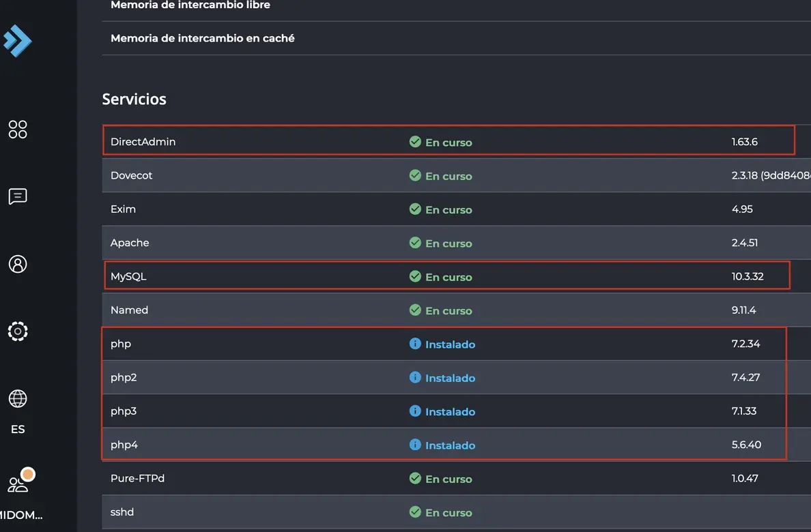Open the user account profile icon

pos(18,264)
